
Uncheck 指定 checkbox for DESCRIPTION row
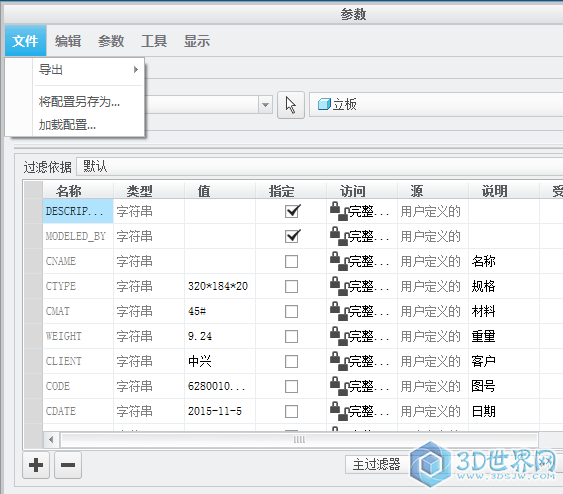pyautogui.click(x=292, y=211)
